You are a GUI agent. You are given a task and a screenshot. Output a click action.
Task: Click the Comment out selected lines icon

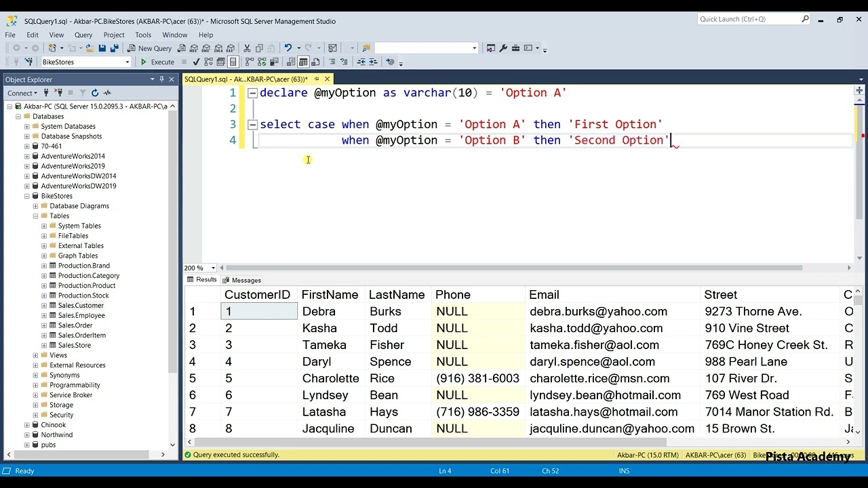click(333, 62)
